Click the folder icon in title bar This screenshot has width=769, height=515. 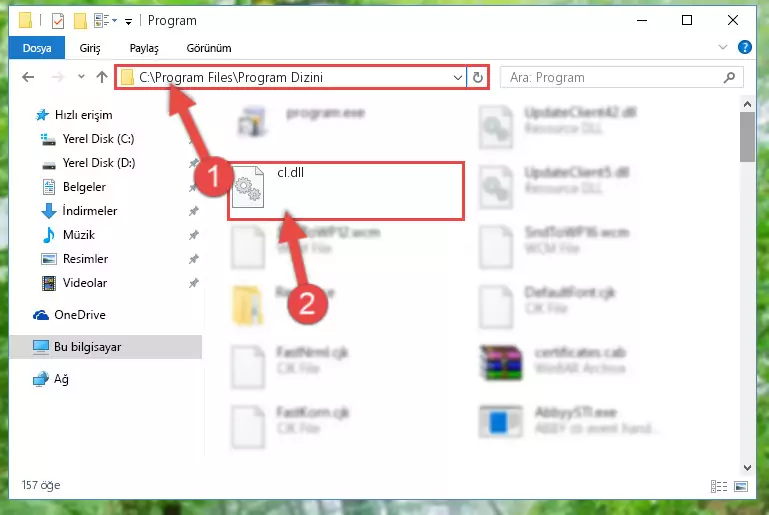[26, 21]
